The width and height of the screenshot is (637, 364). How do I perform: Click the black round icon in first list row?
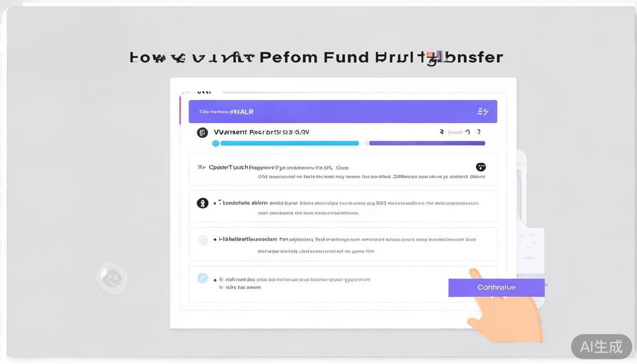coord(481,167)
